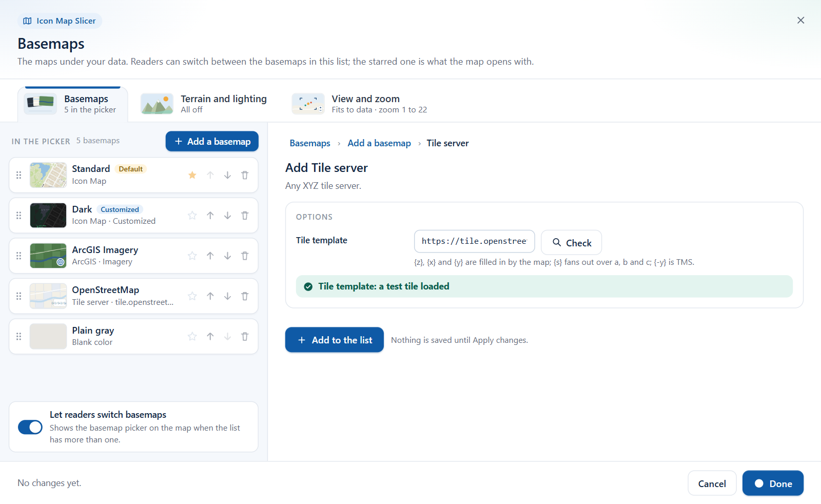Viewport: 821px width, 504px height.
Task: Move Dark basemap down
Action: pos(227,216)
